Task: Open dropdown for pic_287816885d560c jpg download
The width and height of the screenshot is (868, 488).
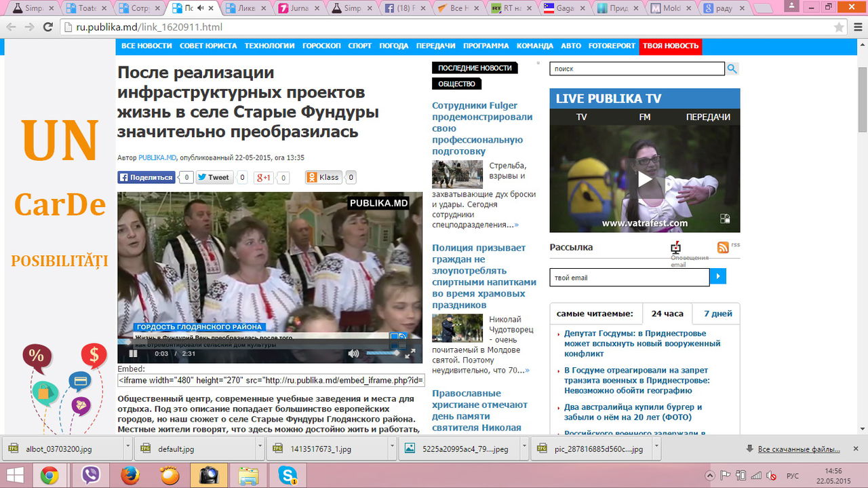Action: [656, 449]
